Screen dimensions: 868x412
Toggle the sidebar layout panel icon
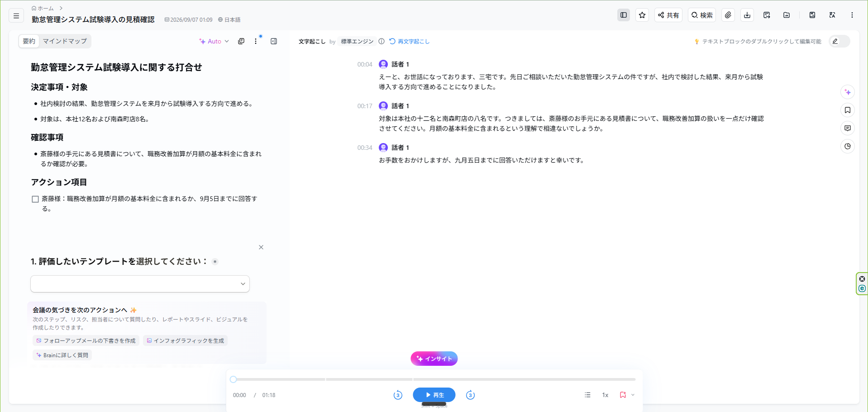coord(623,15)
